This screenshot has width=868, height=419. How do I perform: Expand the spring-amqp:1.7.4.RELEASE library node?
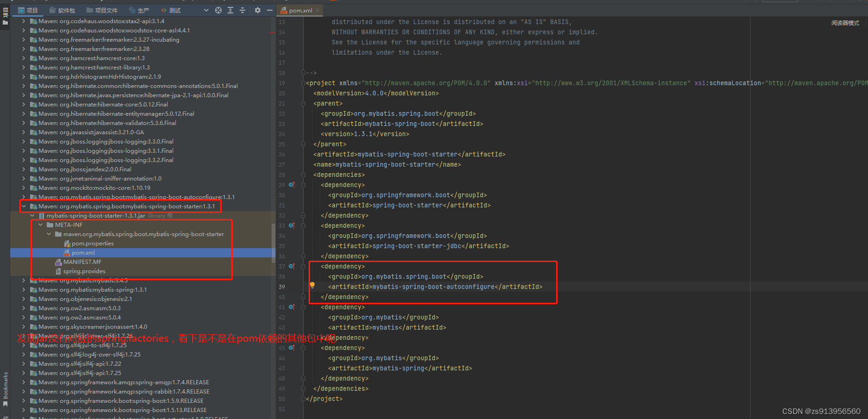click(x=24, y=382)
